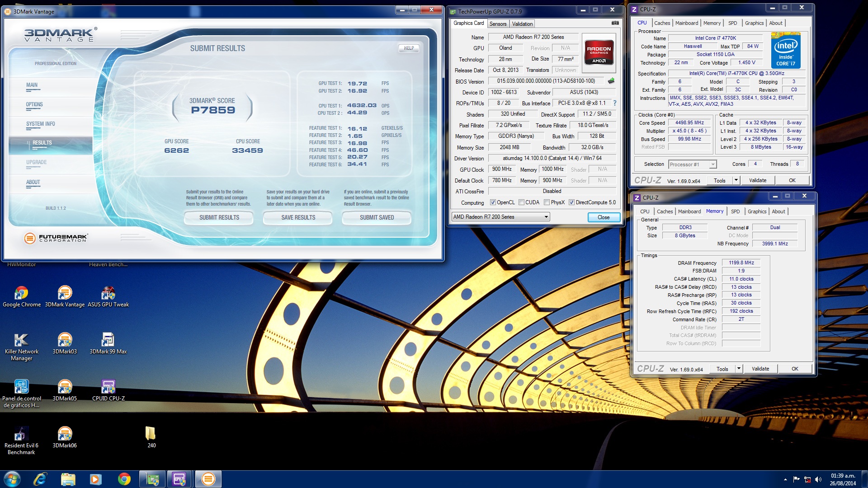Click Tools button in upper CPU-Z

tap(719, 180)
